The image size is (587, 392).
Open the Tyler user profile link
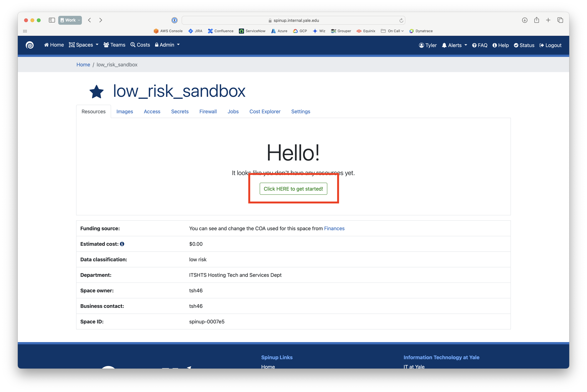(x=428, y=45)
